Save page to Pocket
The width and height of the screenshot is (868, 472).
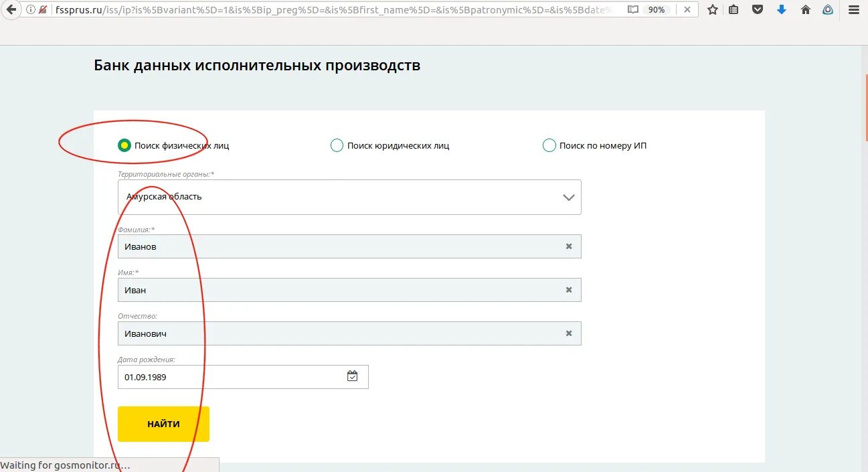point(758,9)
